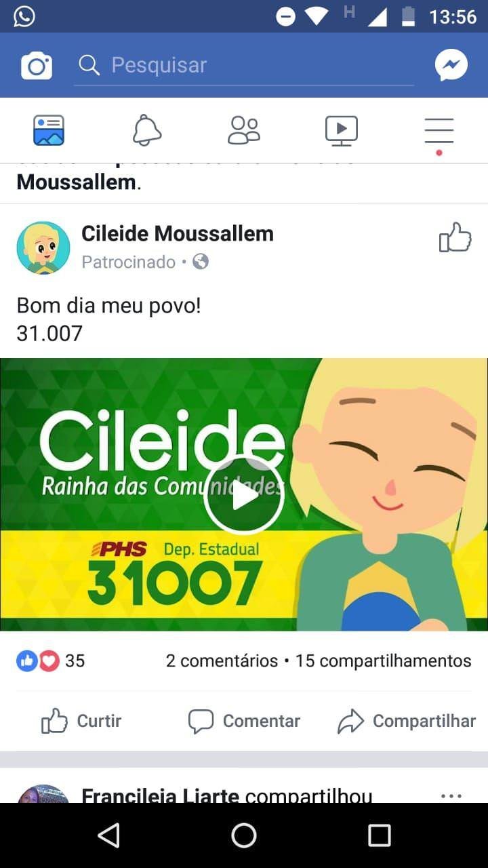Open the notifications bell tab
Viewport: 488px width, 868px height.
(x=147, y=130)
